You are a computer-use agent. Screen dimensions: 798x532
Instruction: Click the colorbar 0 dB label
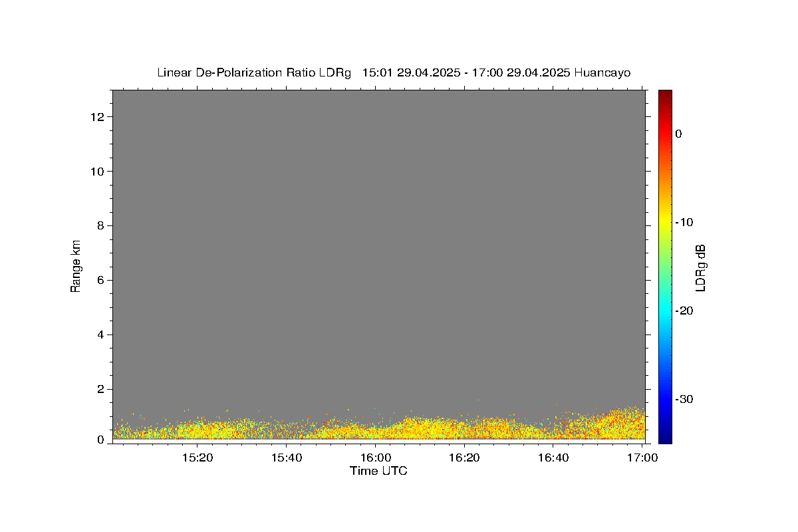[x=678, y=134]
